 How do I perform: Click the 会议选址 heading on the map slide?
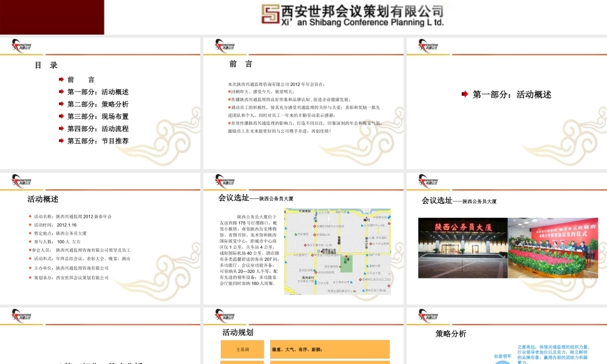coord(256,198)
